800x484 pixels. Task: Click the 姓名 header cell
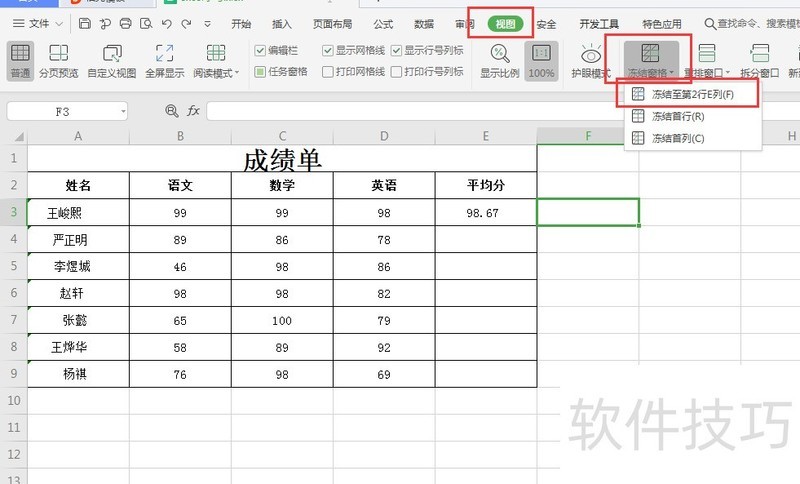78,185
